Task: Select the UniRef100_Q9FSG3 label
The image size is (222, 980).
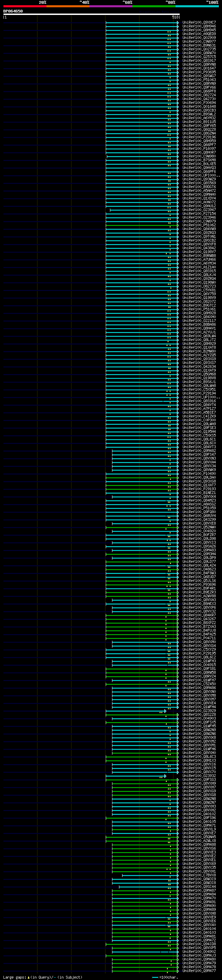Action: tap(199, 779)
